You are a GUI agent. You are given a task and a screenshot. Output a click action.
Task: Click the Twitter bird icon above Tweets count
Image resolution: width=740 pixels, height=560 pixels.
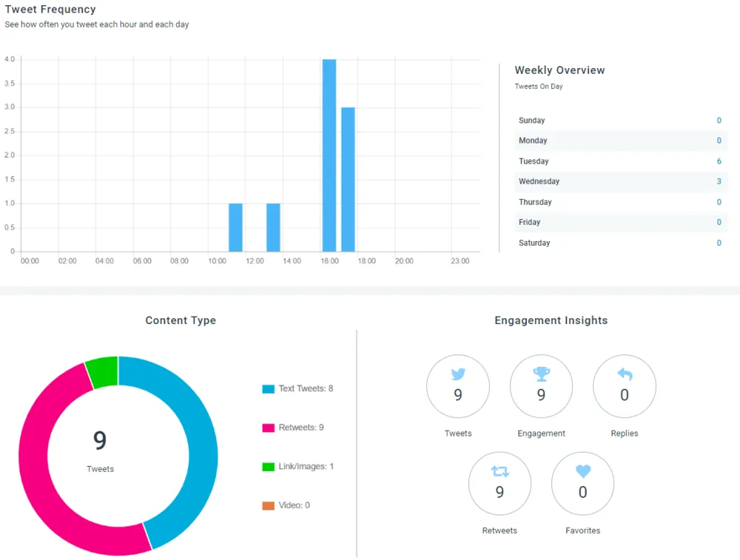[458, 374]
